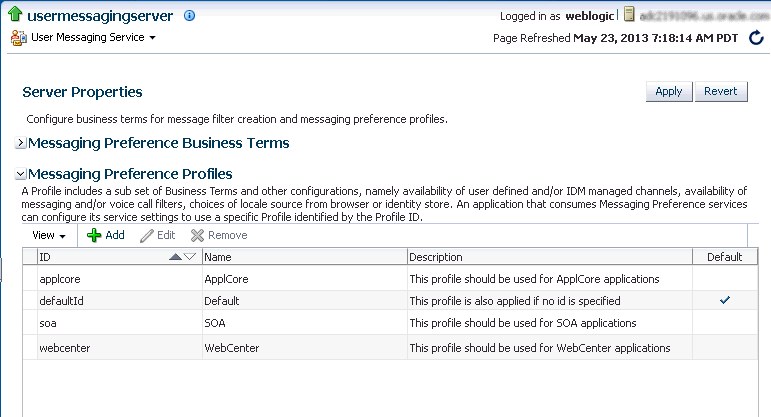Viewport: 771px width, 417px height.
Task: Click the Apply button
Action: 669,91
